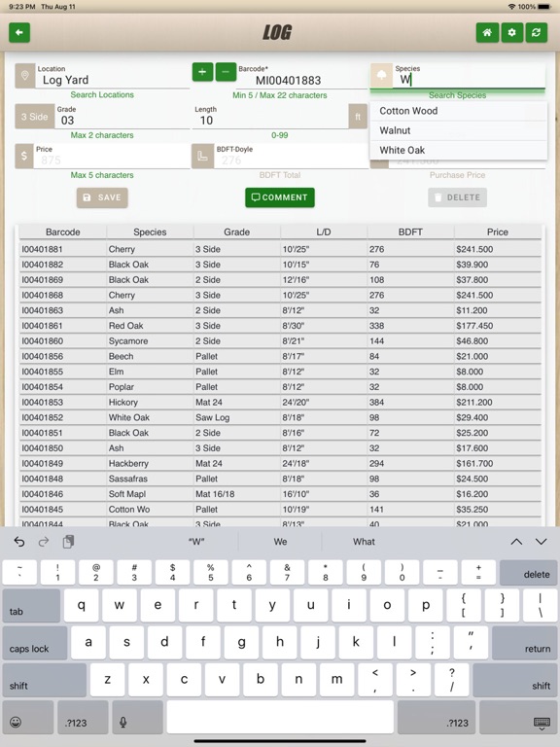Tap the keyboard redo arrow
Viewport: 560px width, 747px height.
[x=44, y=542]
